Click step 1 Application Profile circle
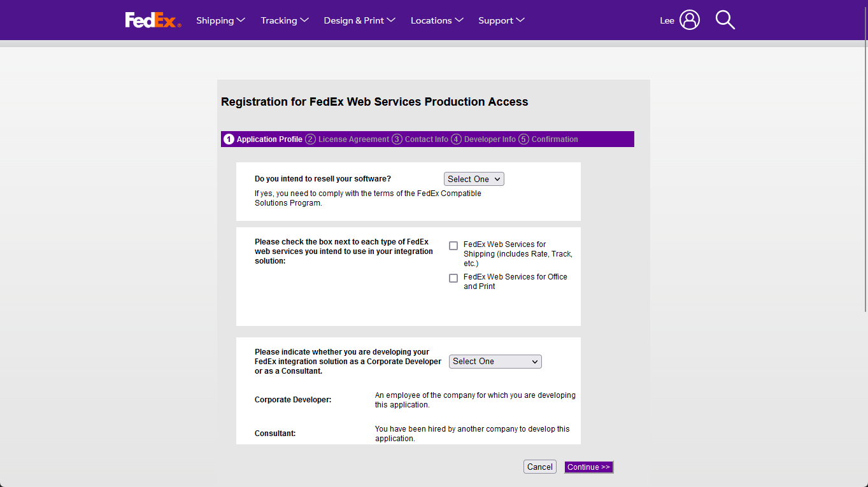 click(229, 139)
